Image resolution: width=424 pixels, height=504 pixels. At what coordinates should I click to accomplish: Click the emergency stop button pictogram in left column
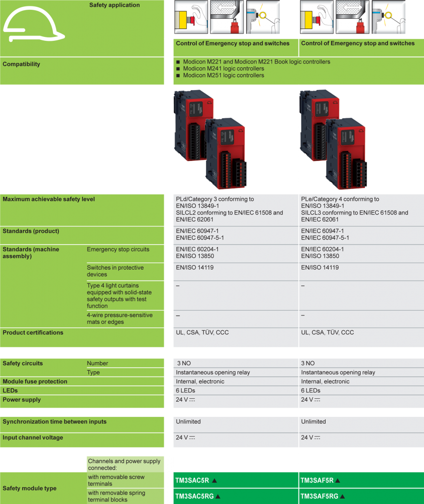[x=191, y=17]
